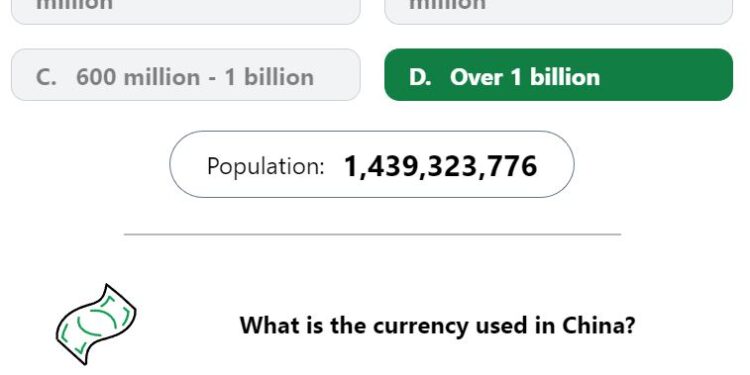The image size is (750, 375).
Task: Select answer C. 600 million - 1 billion
Action: (x=186, y=75)
